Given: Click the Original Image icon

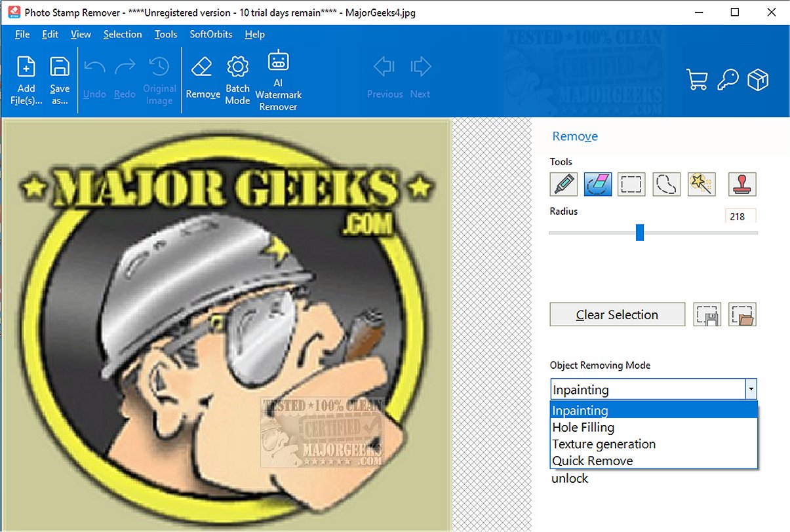Looking at the screenshot, I should (x=159, y=67).
